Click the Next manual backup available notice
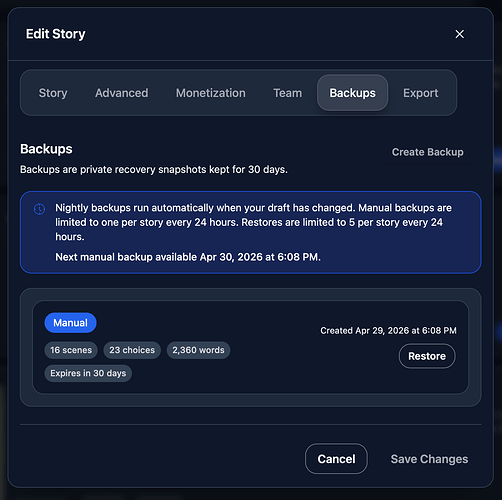Screen dimensions: 502x500 coord(188,257)
